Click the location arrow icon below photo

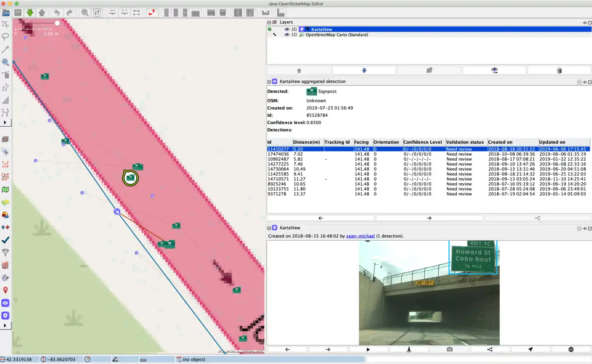tap(530, 350)
